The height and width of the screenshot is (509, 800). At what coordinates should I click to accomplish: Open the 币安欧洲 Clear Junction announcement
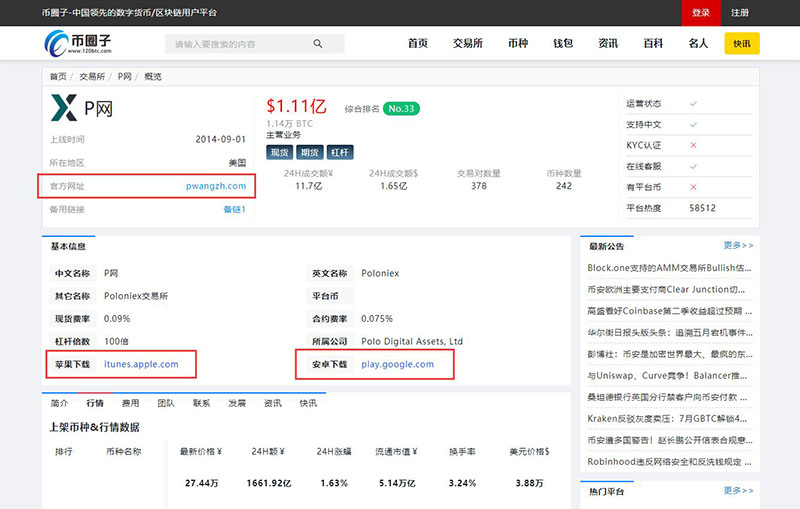666,289
